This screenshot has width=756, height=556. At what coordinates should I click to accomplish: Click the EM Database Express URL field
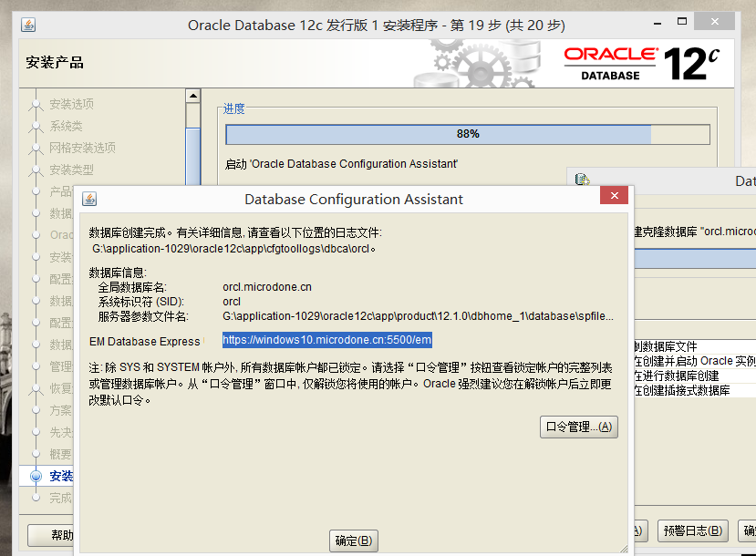pos(326,340)
